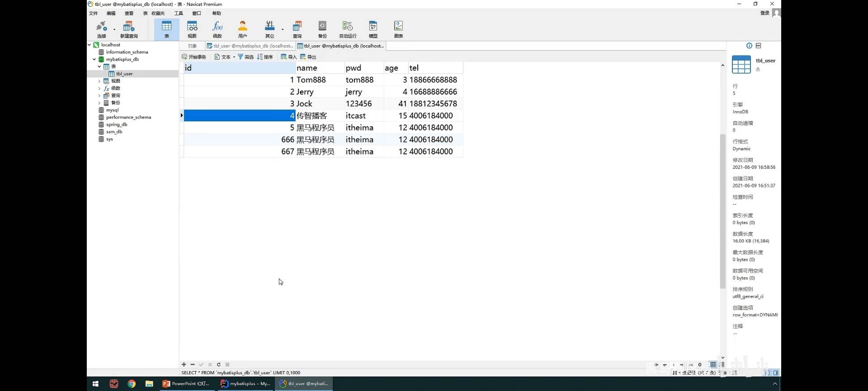Click the 模型 (Model) toolbar icon
This screenshot has width=868, height=391.
(x=373, y=29)
